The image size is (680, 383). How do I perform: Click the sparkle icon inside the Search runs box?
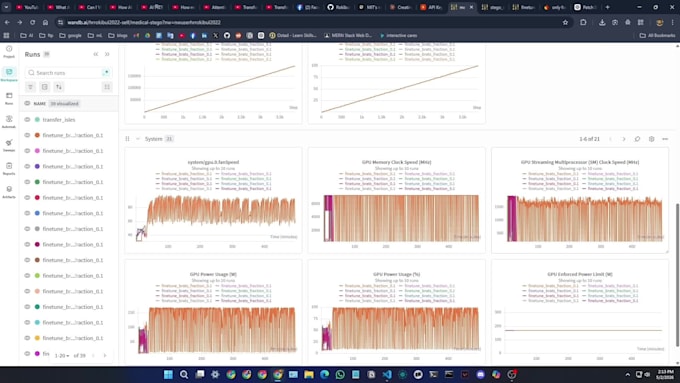point(106,72)
